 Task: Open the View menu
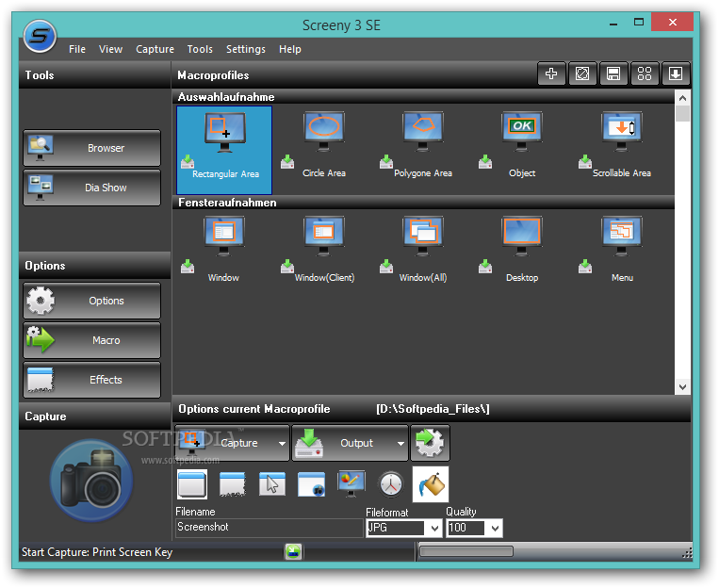pos(110,49)
